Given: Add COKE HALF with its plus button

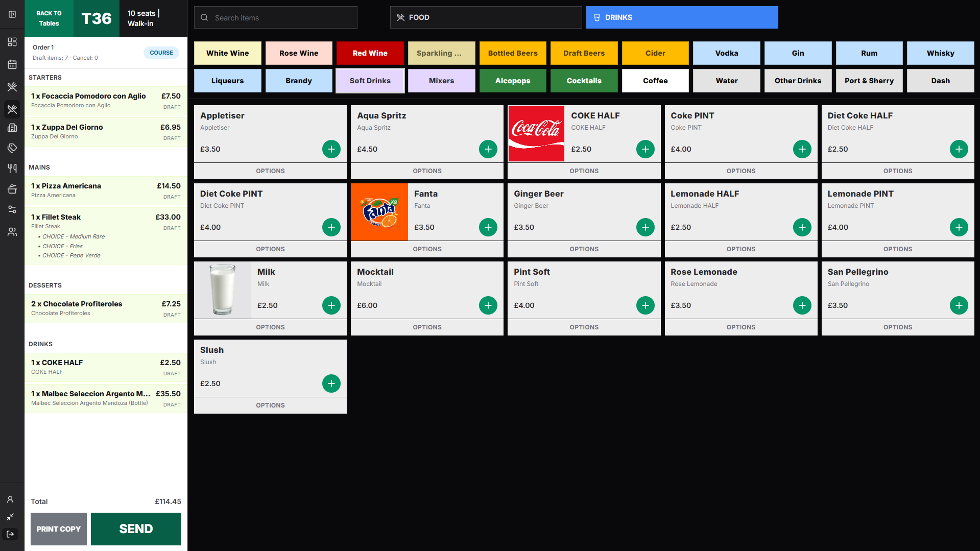Looking at the screenshot, I should 646,149.
